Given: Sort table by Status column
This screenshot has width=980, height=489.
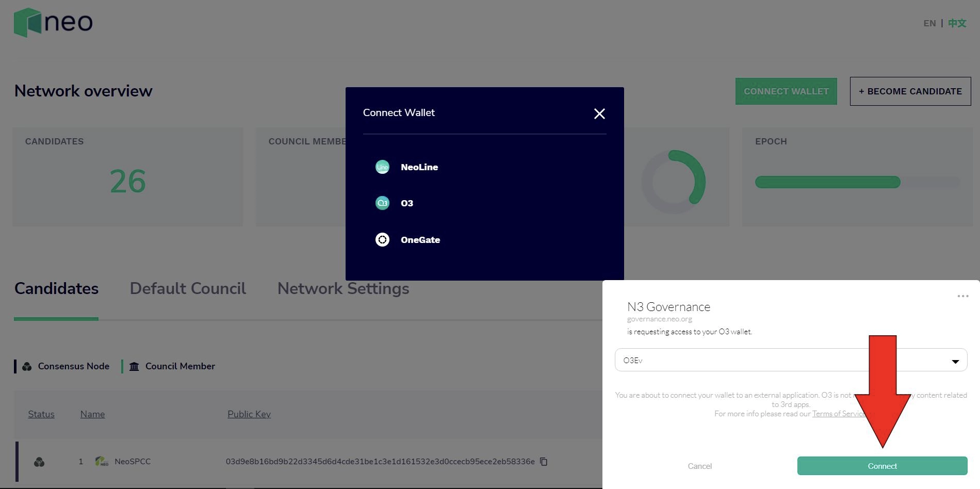Looking at the screenshot, I should 41,414.
